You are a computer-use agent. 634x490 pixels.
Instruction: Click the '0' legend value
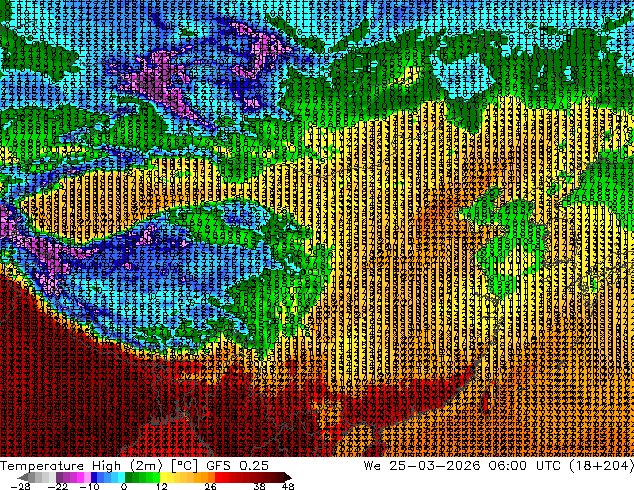[124, 486]
